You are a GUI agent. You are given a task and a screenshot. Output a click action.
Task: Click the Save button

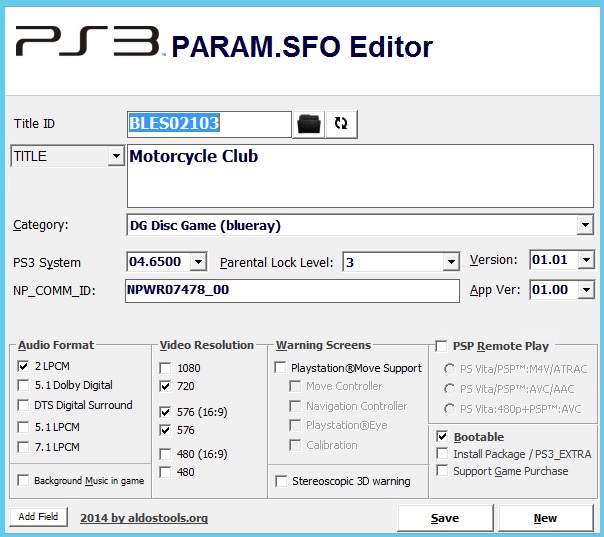click(445, 518)
